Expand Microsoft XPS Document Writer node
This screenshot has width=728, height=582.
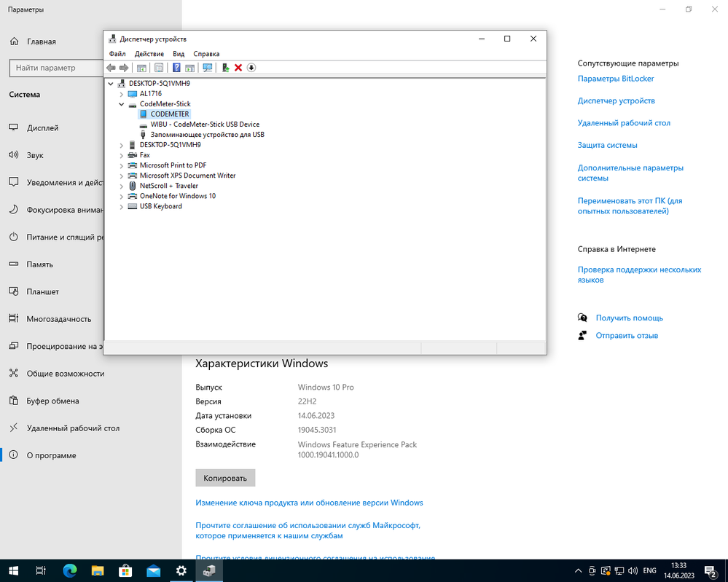coord(121,176)
